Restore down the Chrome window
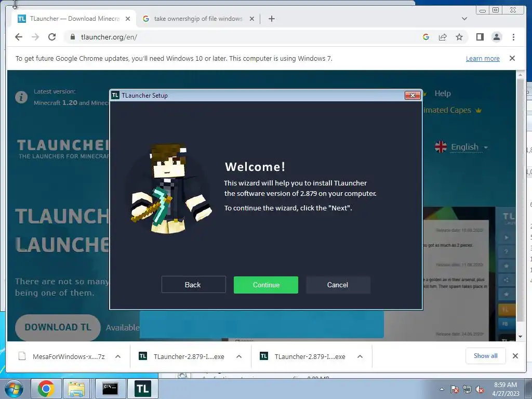 point(496,10)
